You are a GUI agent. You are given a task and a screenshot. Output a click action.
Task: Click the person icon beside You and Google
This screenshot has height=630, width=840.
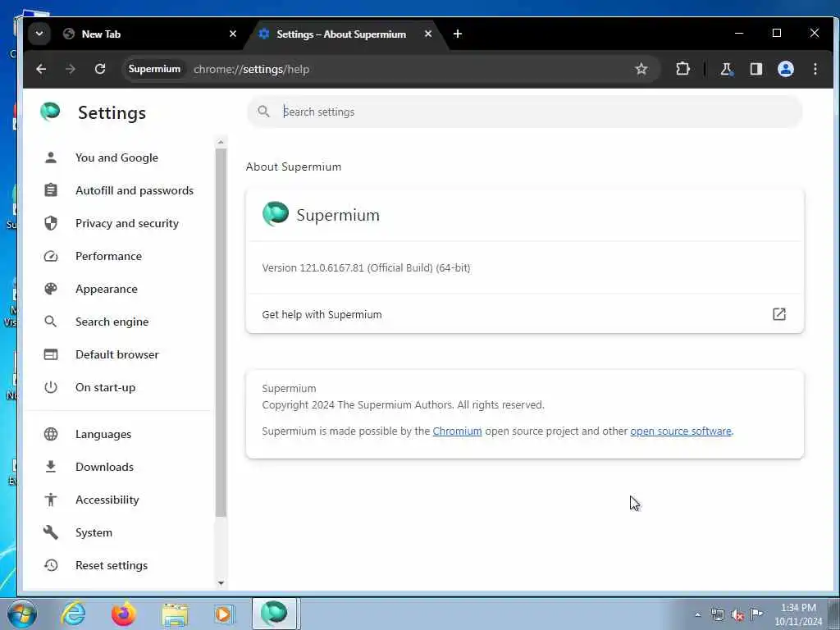click(51, 157)
